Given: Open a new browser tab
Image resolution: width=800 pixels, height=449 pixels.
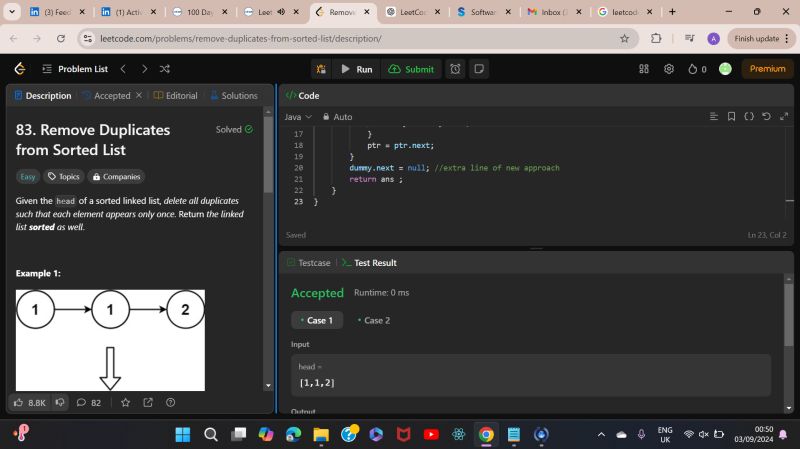Looking at the screenshot, I should pos(672,11).
